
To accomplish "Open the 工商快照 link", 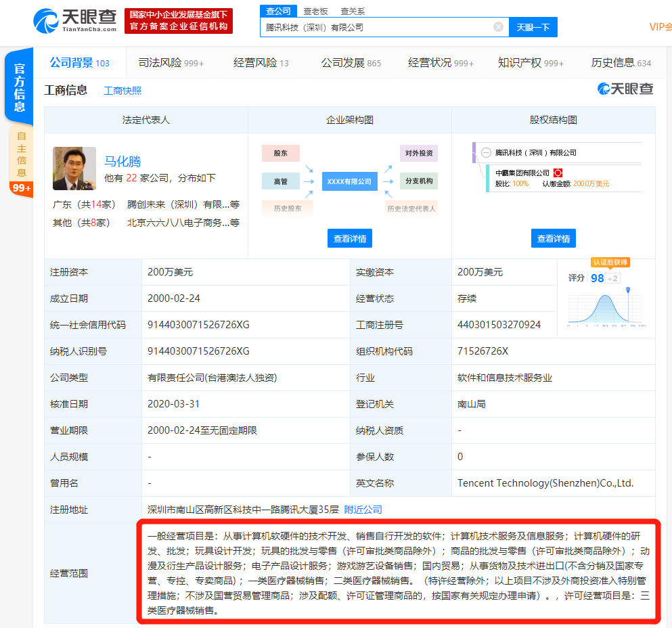I will pos(122,91).
